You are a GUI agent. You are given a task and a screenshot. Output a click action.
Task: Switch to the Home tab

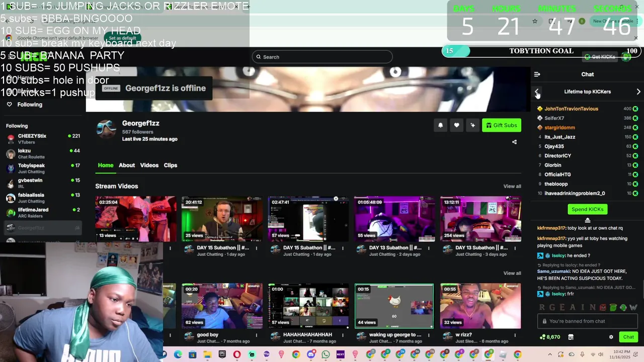[106, 165]
